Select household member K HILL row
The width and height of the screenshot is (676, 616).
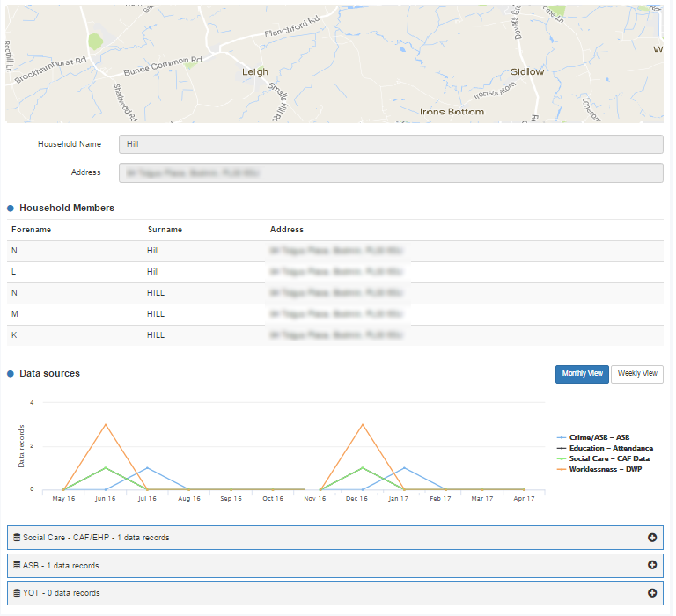click(x=335, y=335)
